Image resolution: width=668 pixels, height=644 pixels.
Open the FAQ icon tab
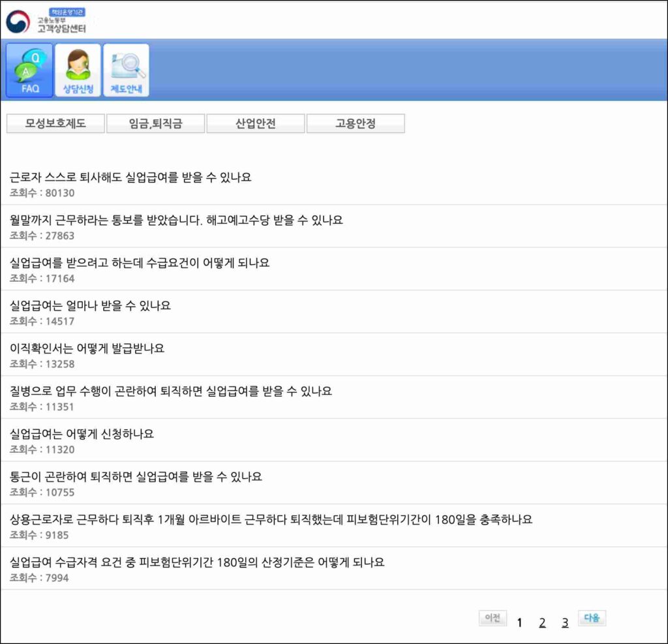pyautogui.click(x=29, y=70)
